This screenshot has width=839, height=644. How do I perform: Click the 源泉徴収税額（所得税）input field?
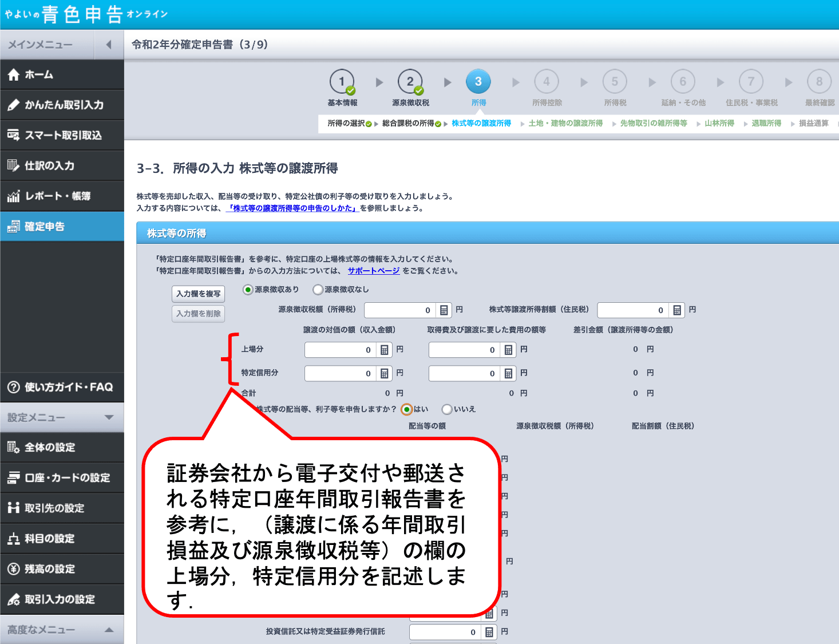pos(401,310)
